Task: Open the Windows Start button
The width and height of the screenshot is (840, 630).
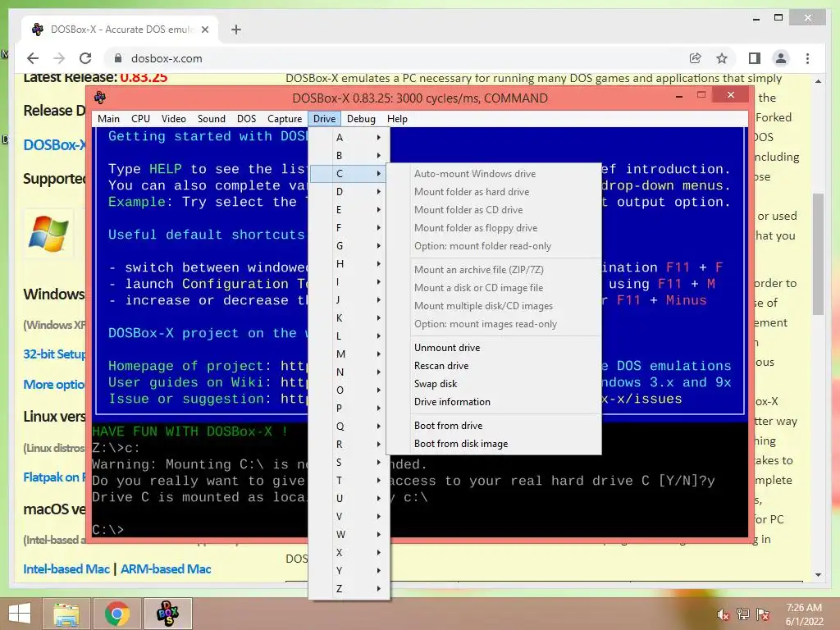Action: 20,614
